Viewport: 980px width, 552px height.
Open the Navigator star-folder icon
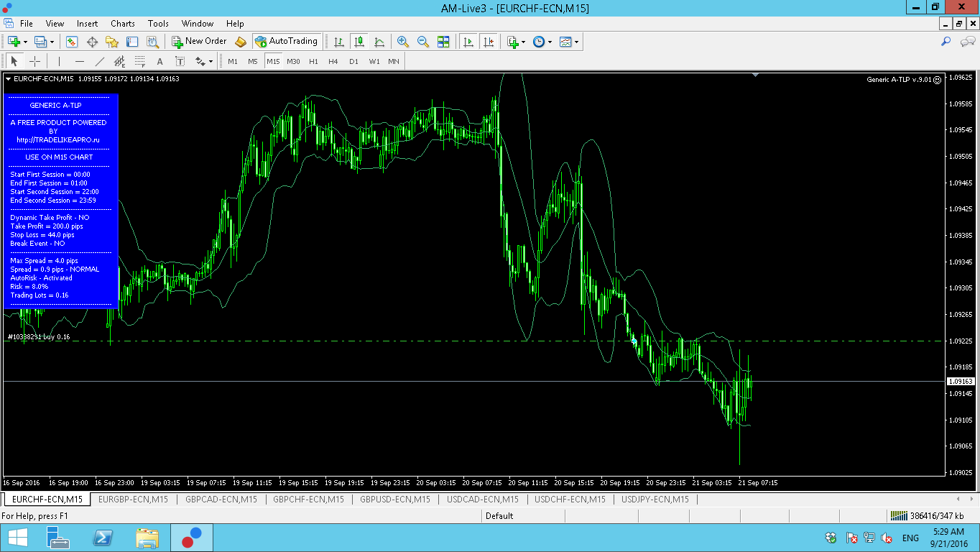click(112, 42)
